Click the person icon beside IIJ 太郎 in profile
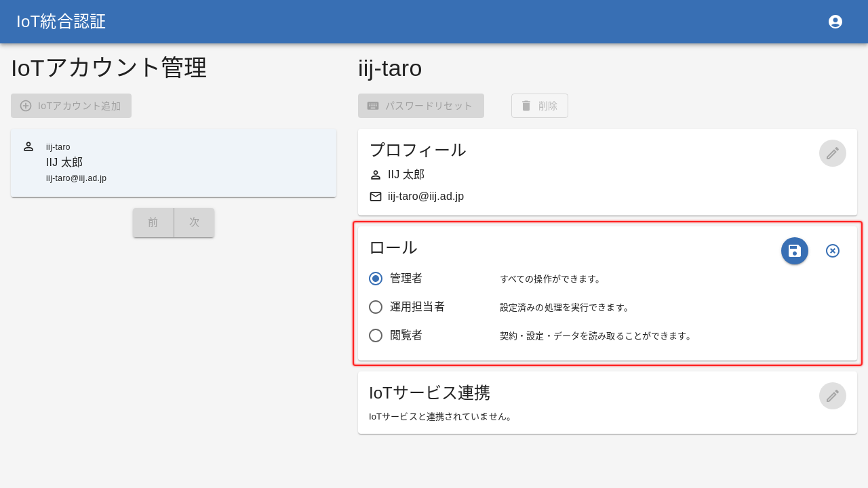 point(376,175)
